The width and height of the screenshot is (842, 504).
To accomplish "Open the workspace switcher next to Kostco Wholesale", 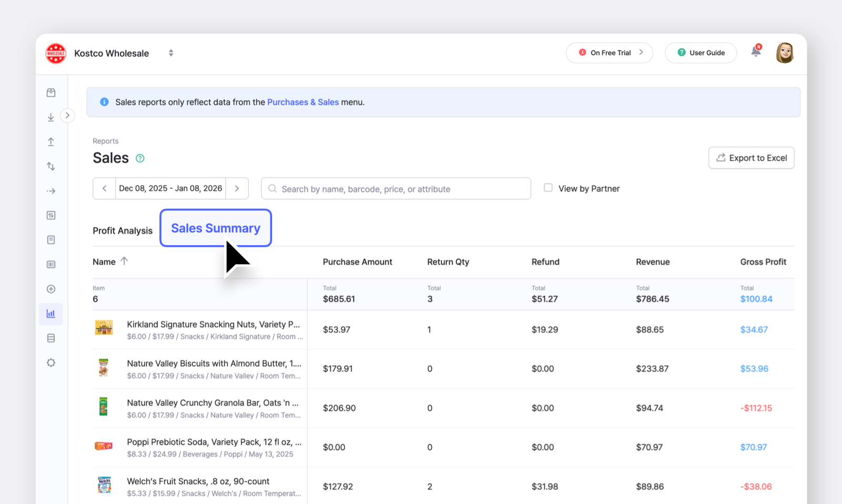I will click(x=171, y=53).
